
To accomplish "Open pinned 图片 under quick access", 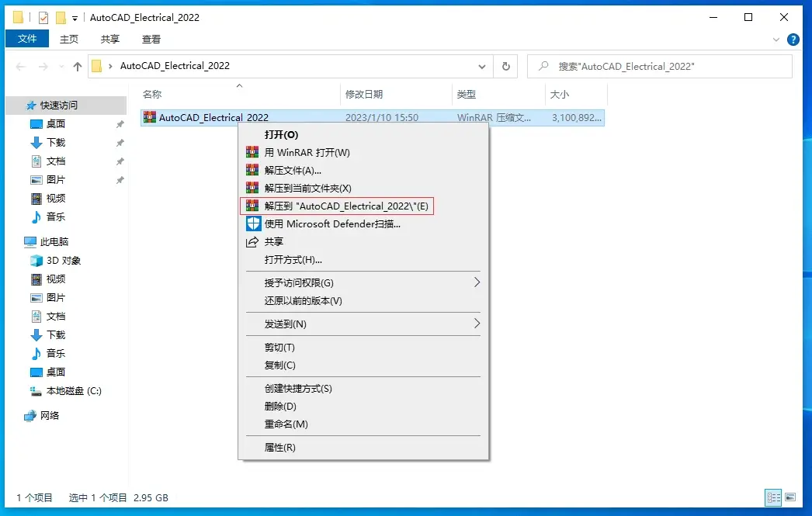I will pos(55,179).
